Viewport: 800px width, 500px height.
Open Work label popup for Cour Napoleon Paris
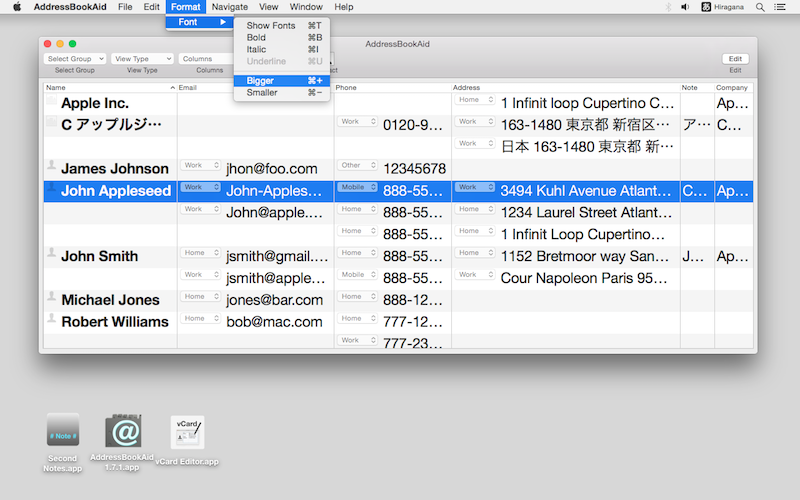coord(474,274)
